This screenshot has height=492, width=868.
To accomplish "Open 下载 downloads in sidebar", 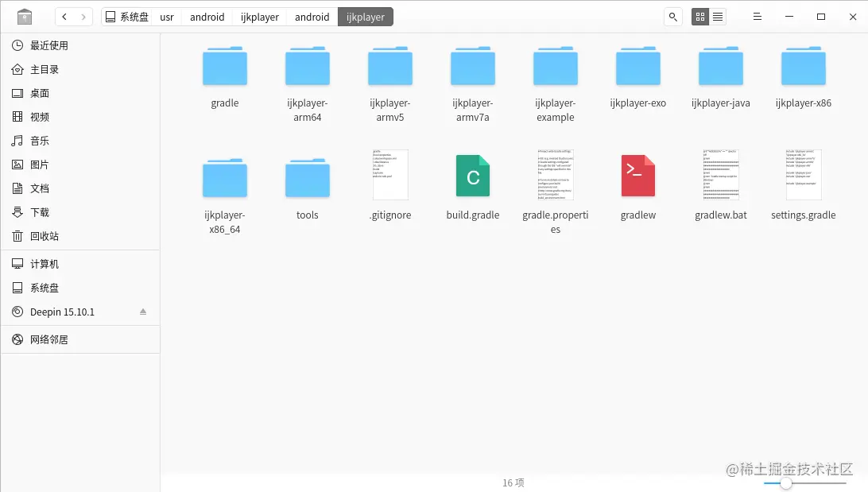I will pyautogui.click(x=80, y=212).
